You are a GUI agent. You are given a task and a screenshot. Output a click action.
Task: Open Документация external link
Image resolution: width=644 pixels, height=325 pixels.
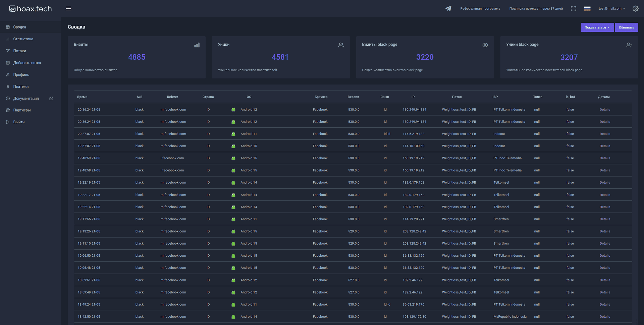coord(26,99)
